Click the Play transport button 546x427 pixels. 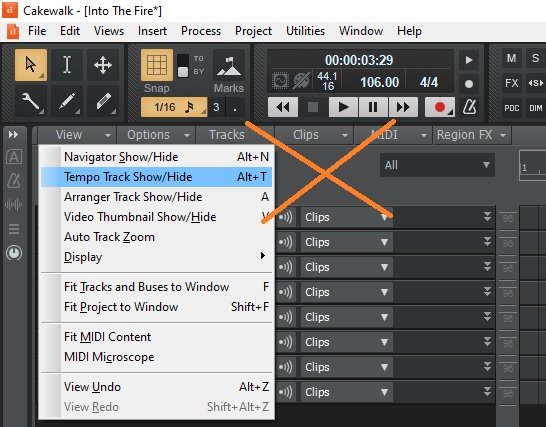[x=343, y=107]
